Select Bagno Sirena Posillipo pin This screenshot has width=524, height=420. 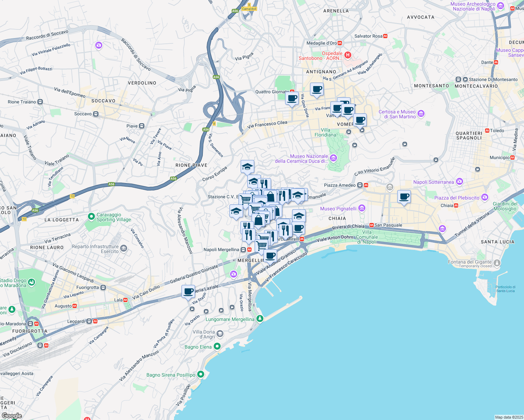[201, 374]
